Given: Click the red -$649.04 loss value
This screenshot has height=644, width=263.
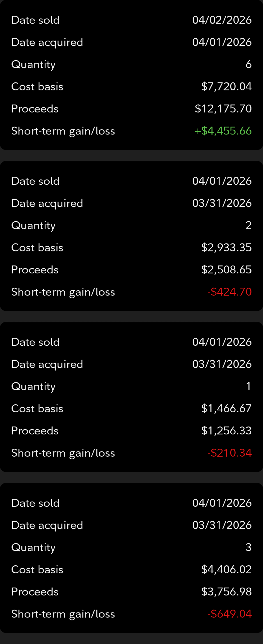Looking at the screenshot, I should (x=229, y=614).
